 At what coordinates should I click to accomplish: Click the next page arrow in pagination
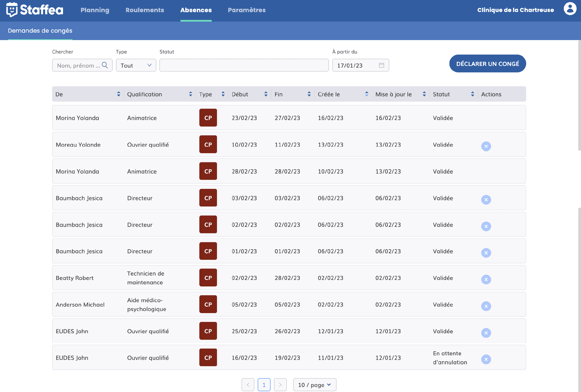point(280,385)
